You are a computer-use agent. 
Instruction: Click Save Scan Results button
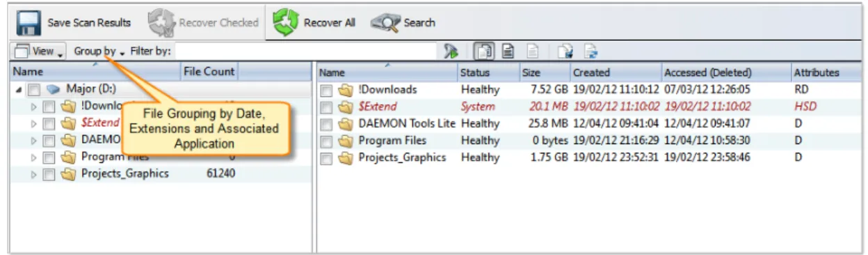[x=74, y=23]
